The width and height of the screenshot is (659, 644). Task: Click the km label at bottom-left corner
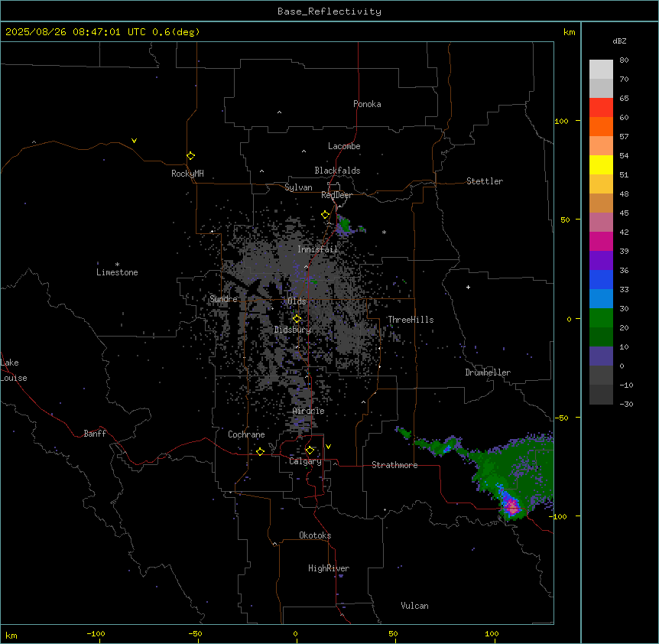pos(11,635)
